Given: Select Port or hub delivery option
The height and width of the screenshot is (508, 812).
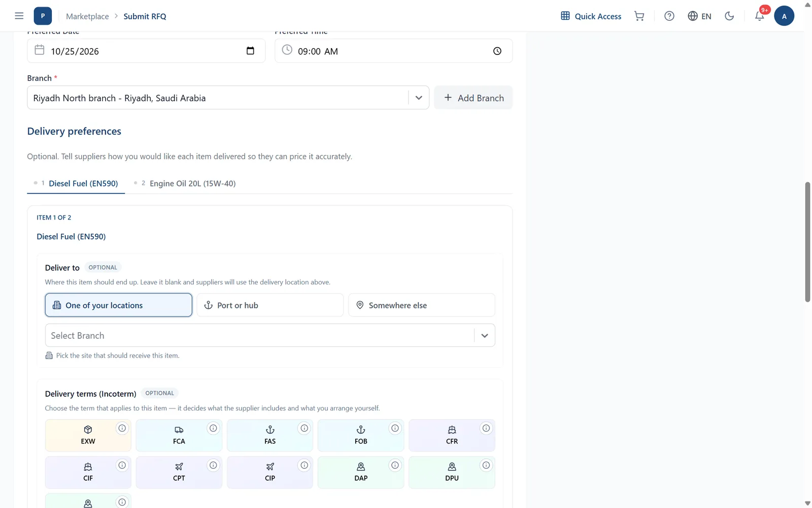Looking at the screenshot, I should [270, 305].
